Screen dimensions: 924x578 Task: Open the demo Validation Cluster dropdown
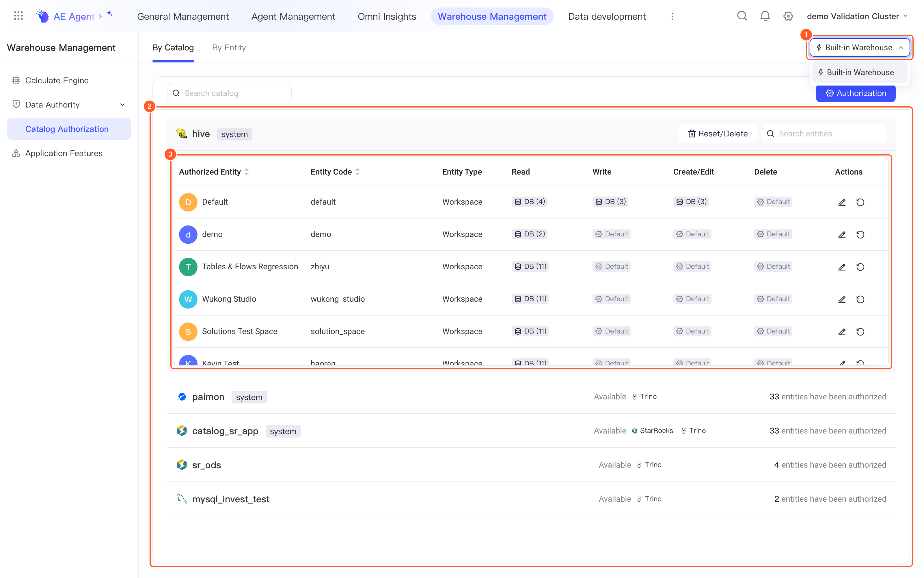857,16
